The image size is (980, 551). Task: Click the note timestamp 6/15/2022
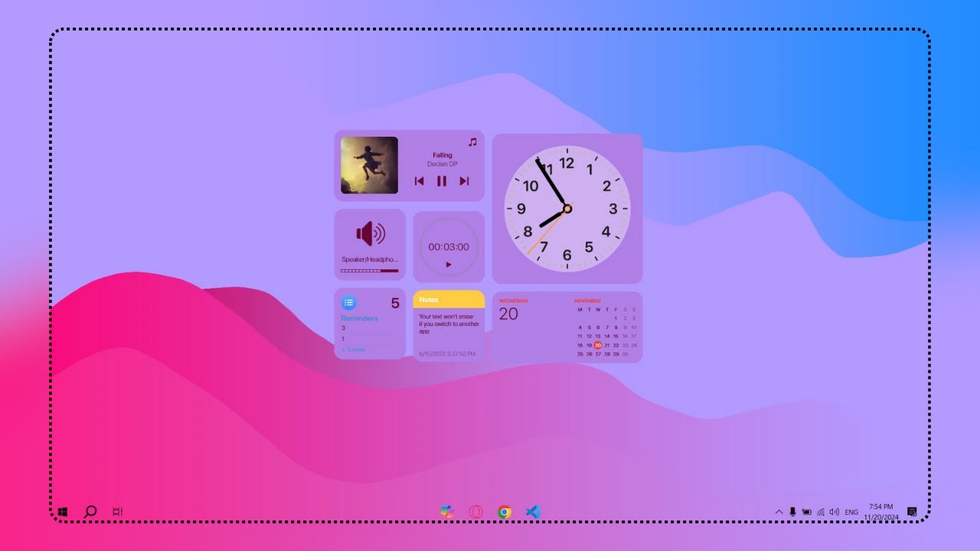tap(447, 354)
